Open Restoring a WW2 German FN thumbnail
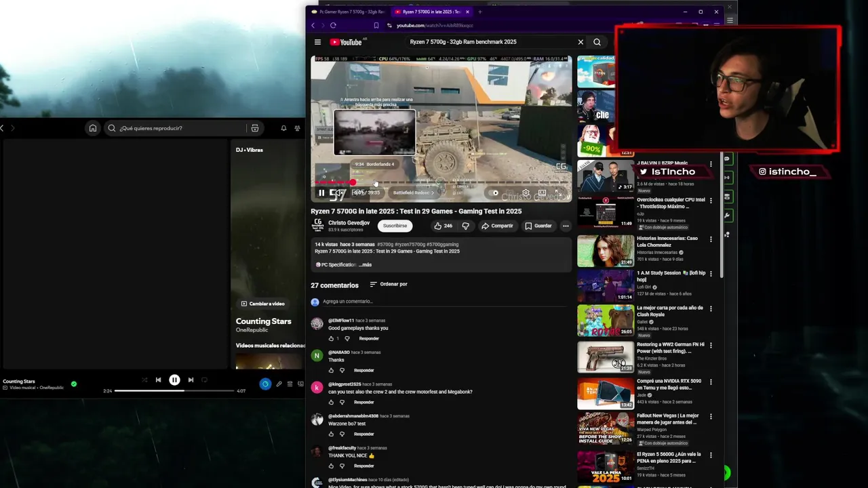 click(x=606, y=357)
